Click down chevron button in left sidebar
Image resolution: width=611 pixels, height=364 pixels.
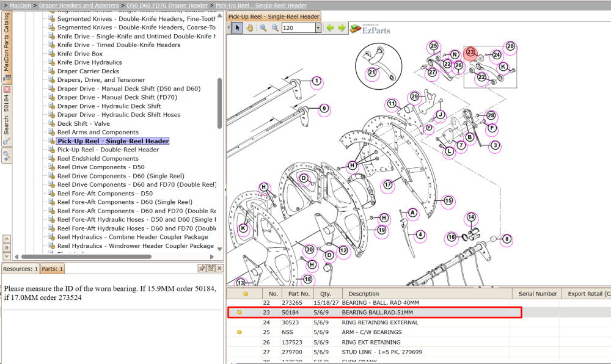tap(7, 256)
